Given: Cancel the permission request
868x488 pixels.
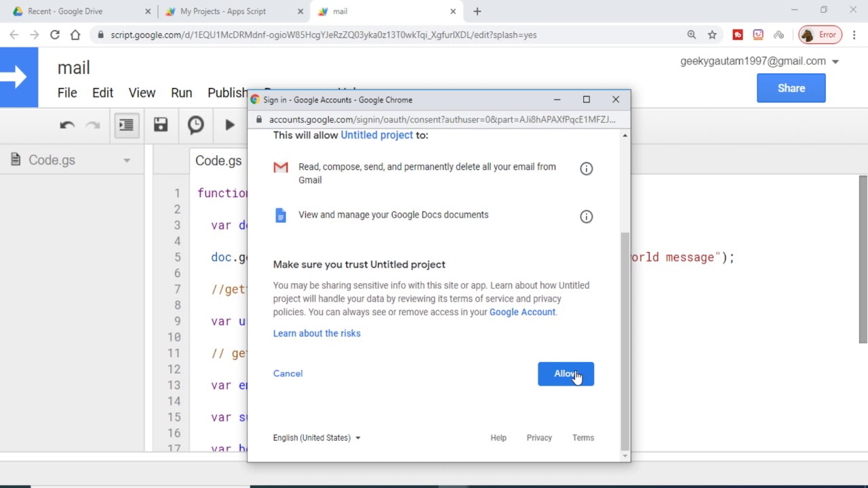Looking at the screenshot, I should [288, 373].
